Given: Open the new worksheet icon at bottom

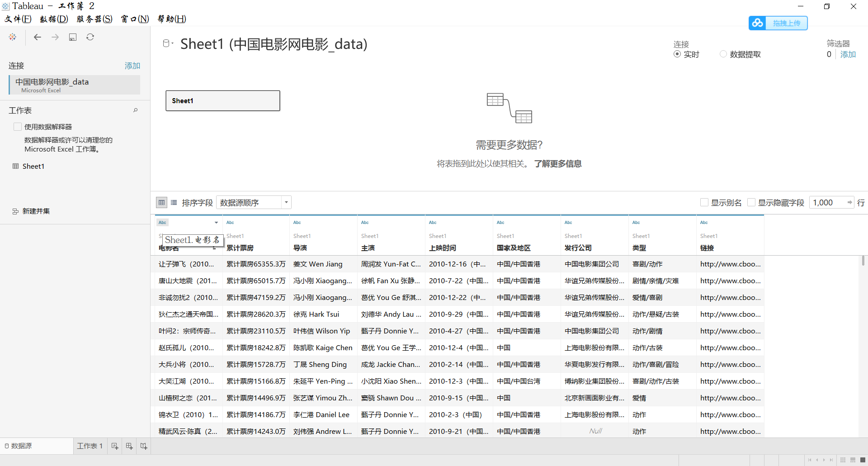Looking at the screenshot, I should pos(114,446).
